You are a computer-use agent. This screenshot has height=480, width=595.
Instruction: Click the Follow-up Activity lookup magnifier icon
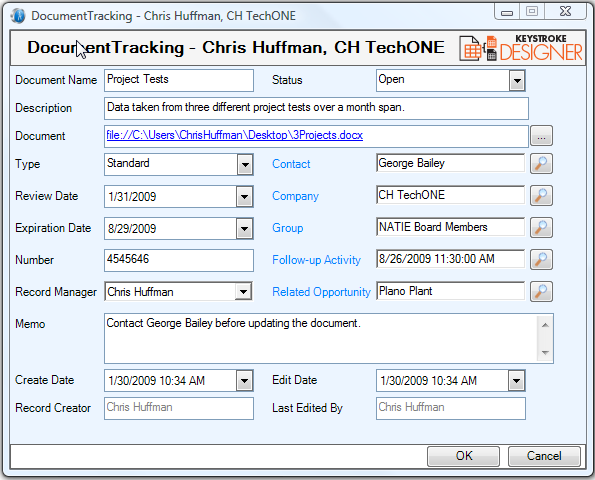(x=541, y=259)
